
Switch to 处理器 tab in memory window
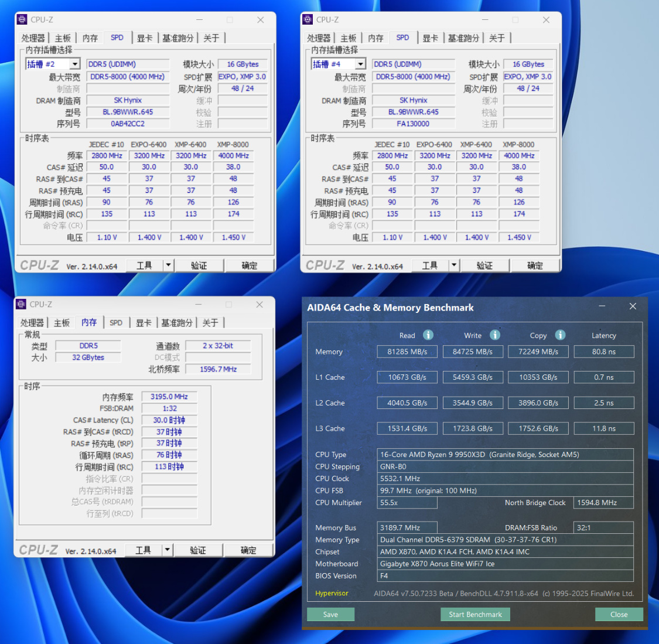pos(32,322)
